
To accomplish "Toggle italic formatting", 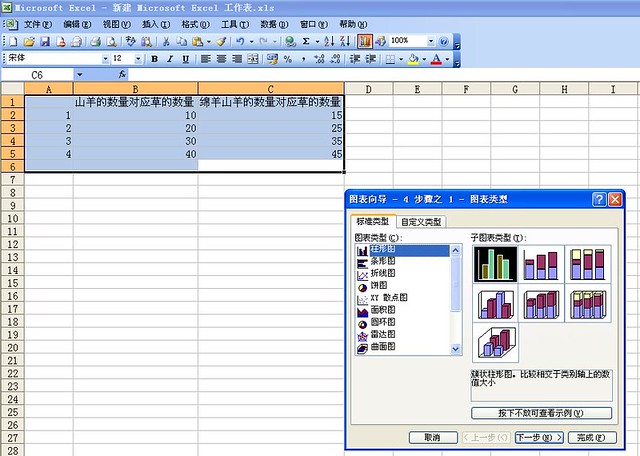I will (x=170, y=59).
